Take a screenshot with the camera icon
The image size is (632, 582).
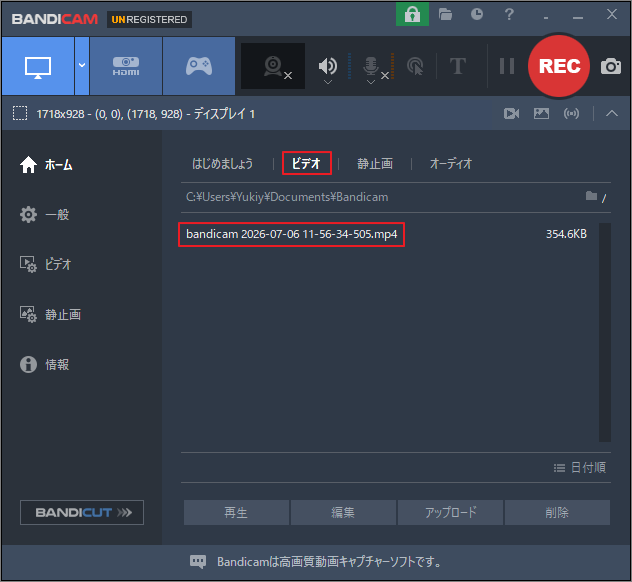tap(611, 67)
